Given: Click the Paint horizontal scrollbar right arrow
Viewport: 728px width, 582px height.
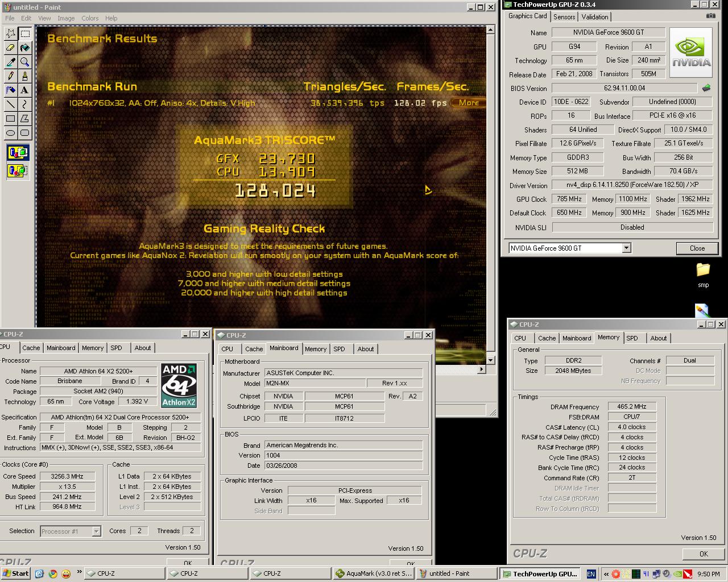Looking at the screenshot, I should click(x=481, y=369).
